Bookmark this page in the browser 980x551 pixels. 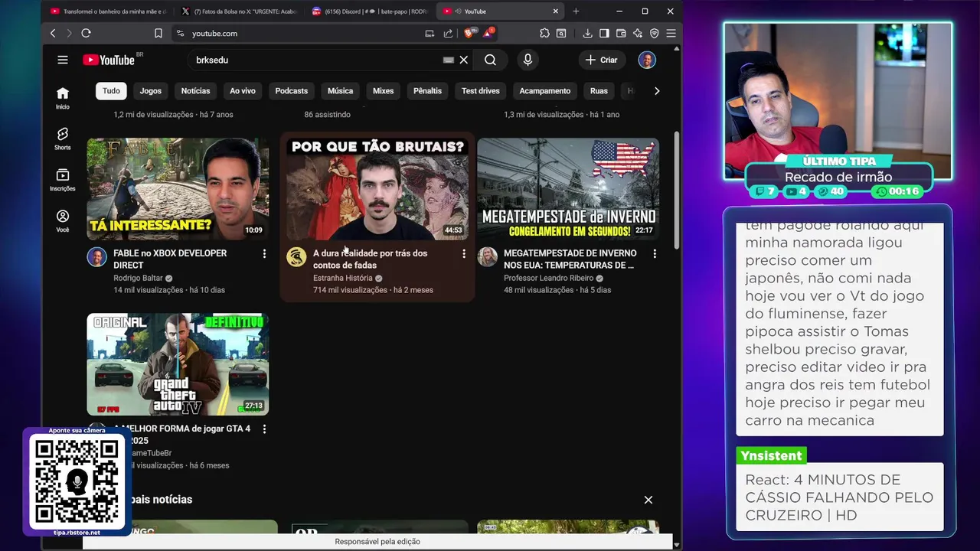pos(158,33)
